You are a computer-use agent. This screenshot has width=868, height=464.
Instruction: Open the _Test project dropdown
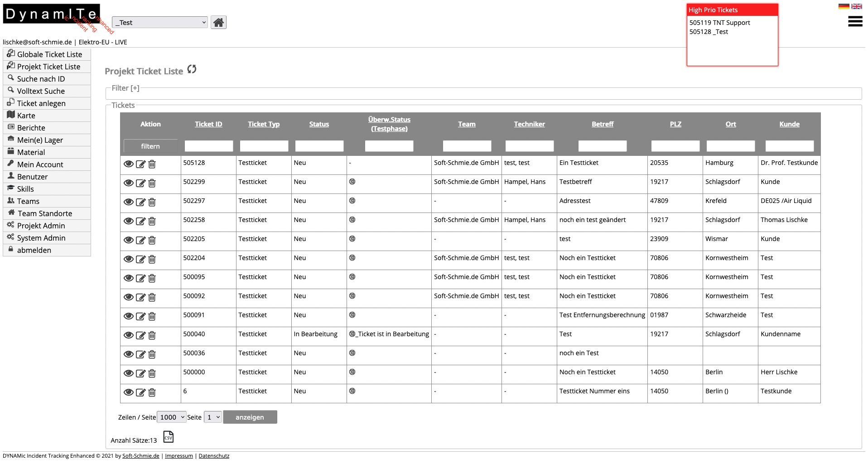point(159,22)
